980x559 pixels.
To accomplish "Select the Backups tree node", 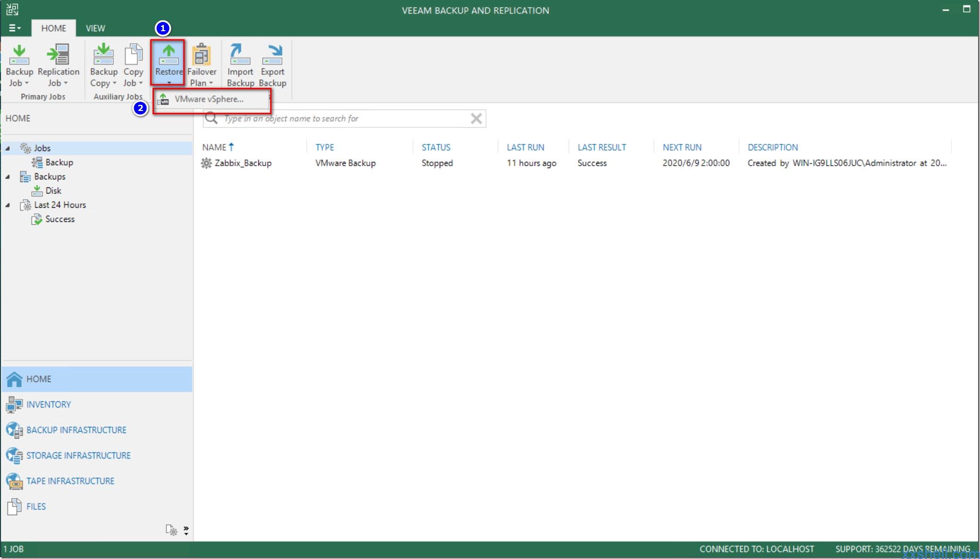I will point(50,177).
